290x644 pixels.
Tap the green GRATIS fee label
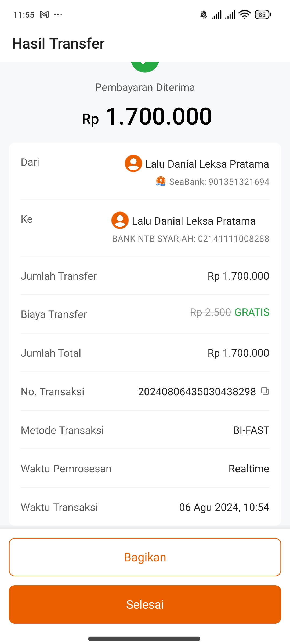pyautogui.click(x=252, y=312)
